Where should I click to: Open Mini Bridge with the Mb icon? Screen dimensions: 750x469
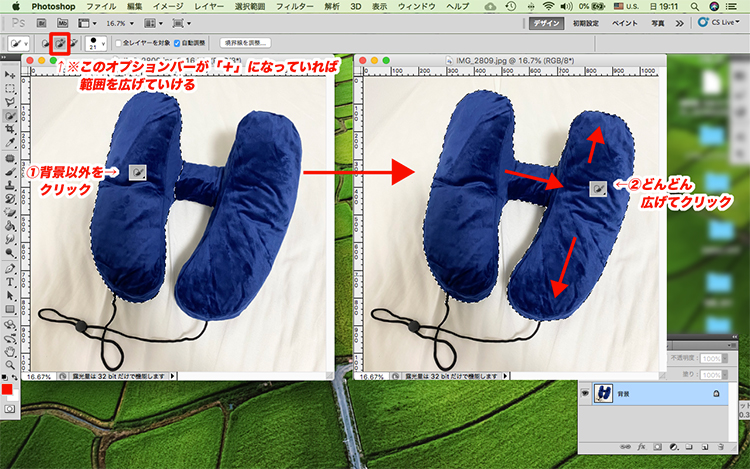point(62,22)
